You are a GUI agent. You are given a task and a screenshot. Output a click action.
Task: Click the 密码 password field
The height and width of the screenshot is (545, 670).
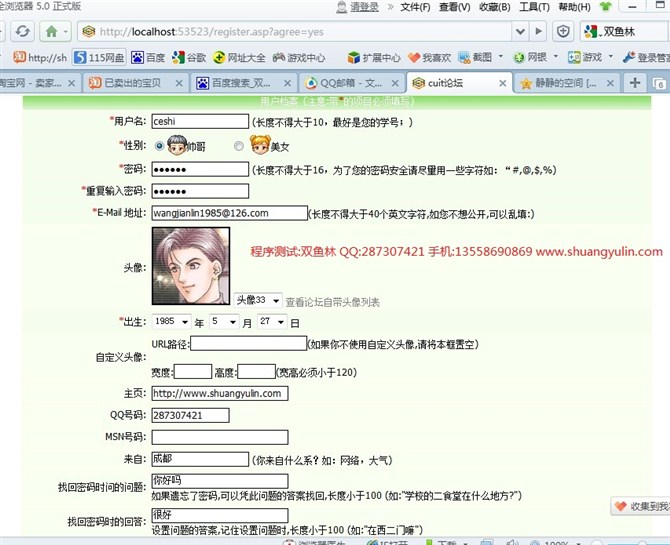(200, 169)
